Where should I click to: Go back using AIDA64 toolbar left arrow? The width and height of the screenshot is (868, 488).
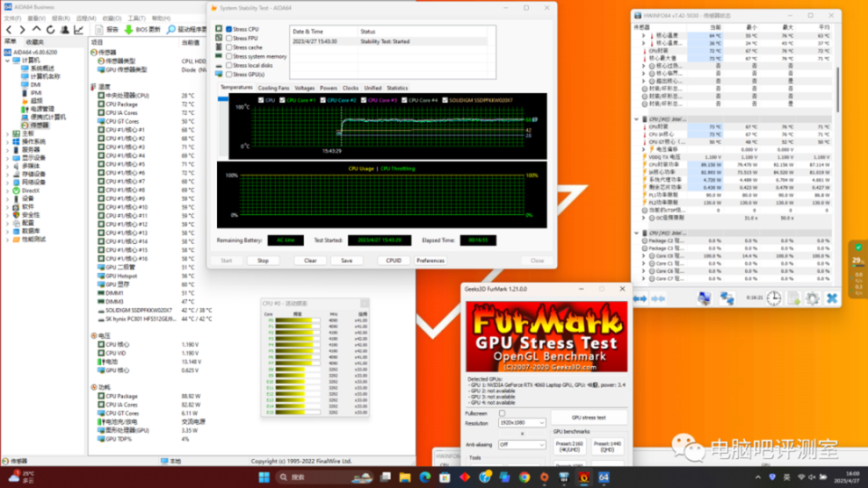click(9, 30)
